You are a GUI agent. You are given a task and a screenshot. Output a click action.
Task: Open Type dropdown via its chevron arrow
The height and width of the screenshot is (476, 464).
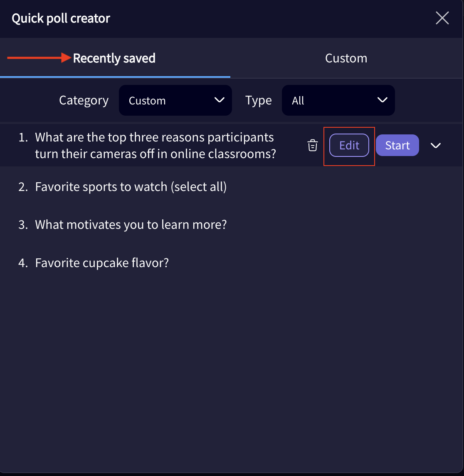pyautogui.click(x=382, y=100)
